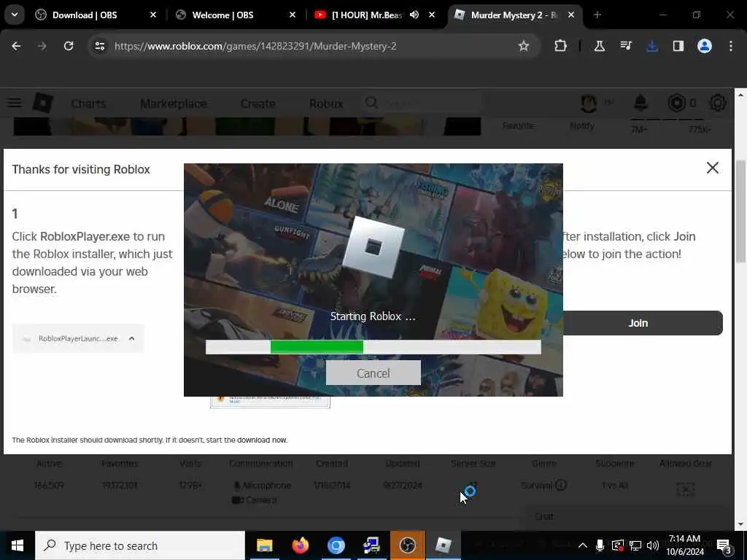Viewport: 747px width, 560px height.
Task: Open OBS Studio from the taskbar
Action: pyautogui.click(x=407, y=545)
